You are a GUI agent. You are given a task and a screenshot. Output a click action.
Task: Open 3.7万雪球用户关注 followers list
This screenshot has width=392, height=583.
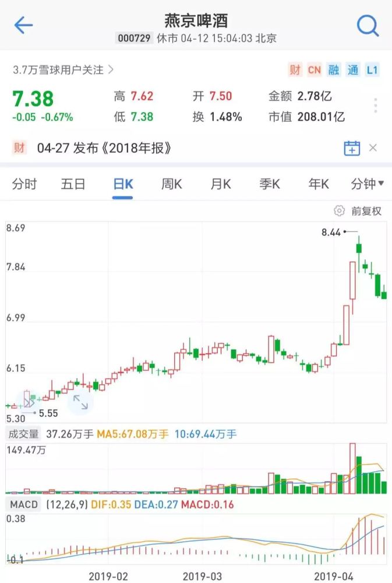63,69
